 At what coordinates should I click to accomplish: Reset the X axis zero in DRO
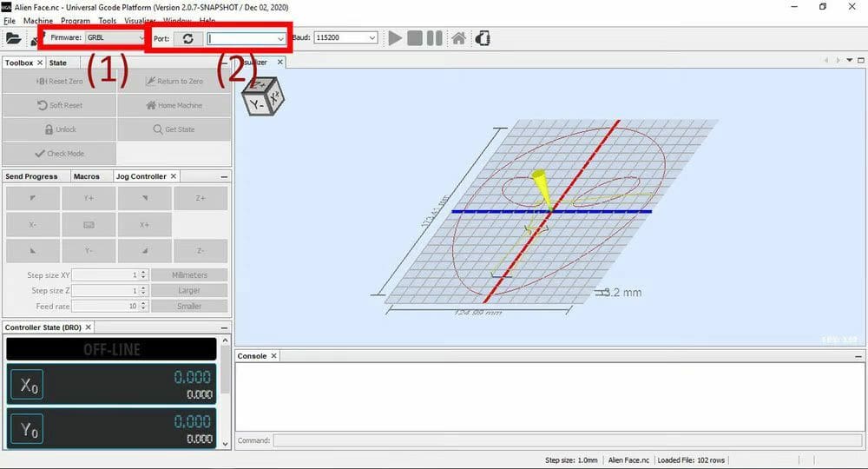click(x=26, y=386)
